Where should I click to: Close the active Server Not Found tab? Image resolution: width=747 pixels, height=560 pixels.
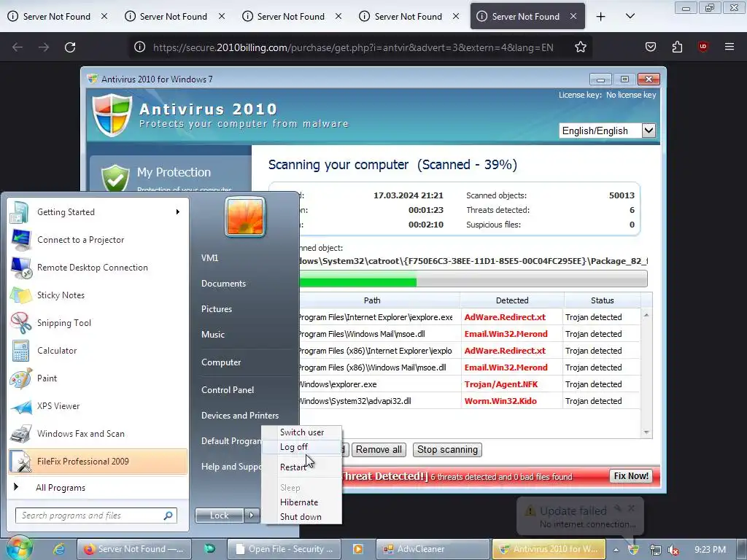coord(573,16)
